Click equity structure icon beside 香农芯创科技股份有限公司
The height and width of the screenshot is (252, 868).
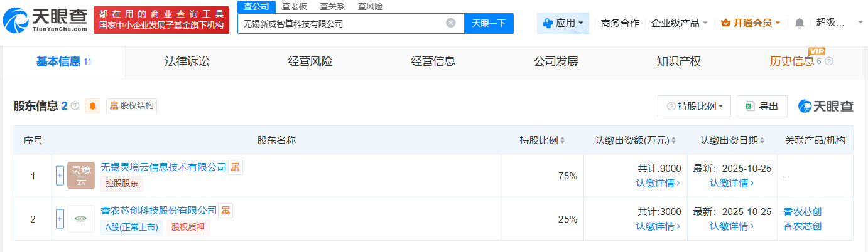click(225, 211)
